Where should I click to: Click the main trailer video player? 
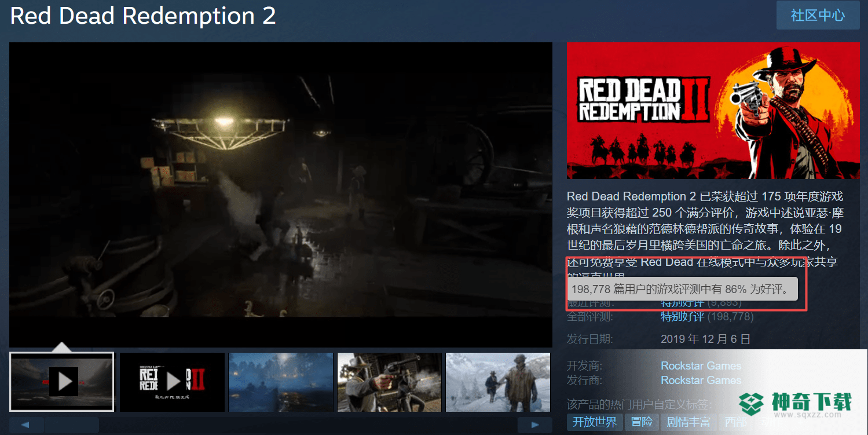pyautogui.click(x=281, y=195)
